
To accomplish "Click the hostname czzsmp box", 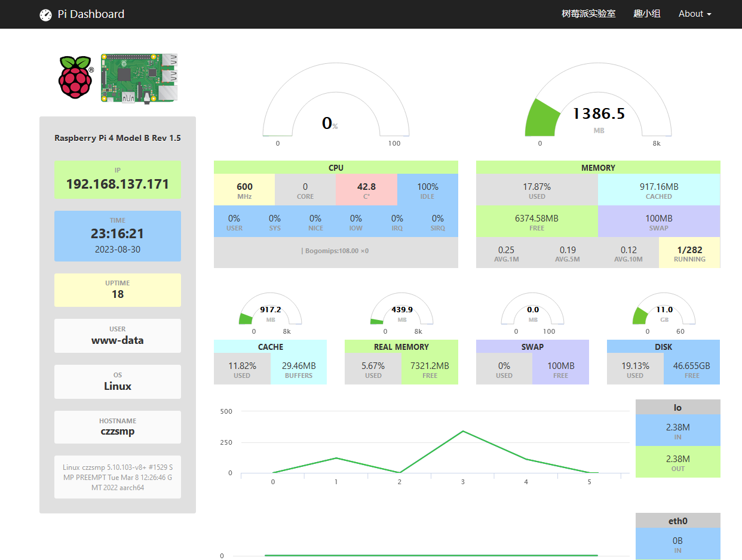I will [x=118, y=427].
